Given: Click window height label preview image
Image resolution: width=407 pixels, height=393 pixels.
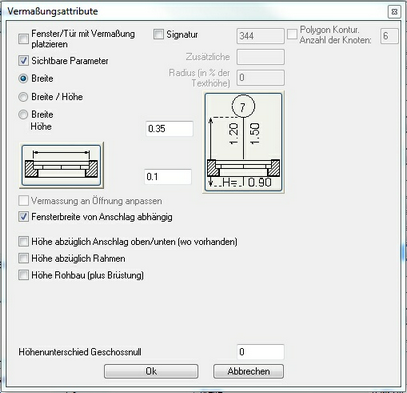Looking at the screenshot, I should [x=244, y=142].
